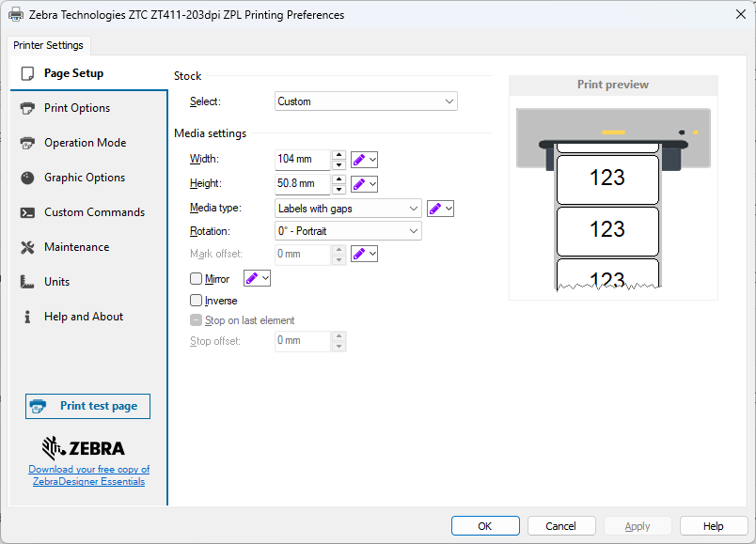Select the Printer Settings tab

tap(49, 45)
